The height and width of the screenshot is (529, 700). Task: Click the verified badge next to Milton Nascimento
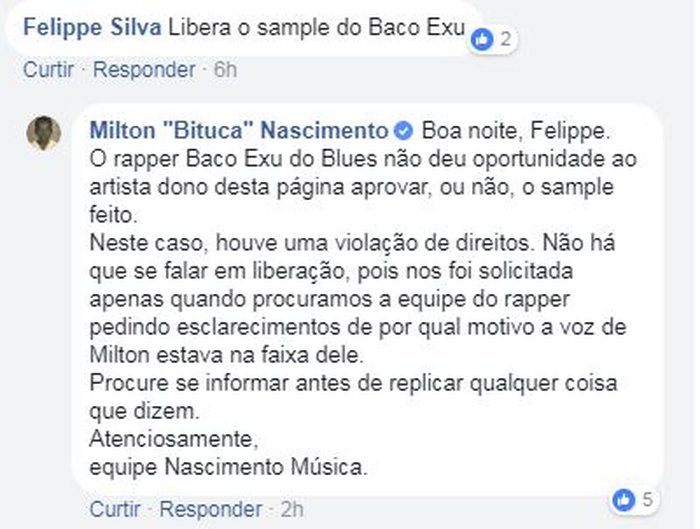coord(404,131)
